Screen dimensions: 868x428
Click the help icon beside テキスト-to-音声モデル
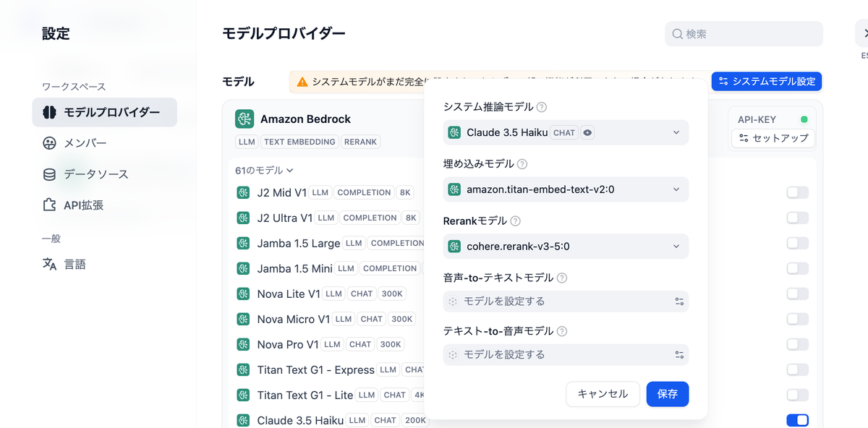(x=562, y=331)
